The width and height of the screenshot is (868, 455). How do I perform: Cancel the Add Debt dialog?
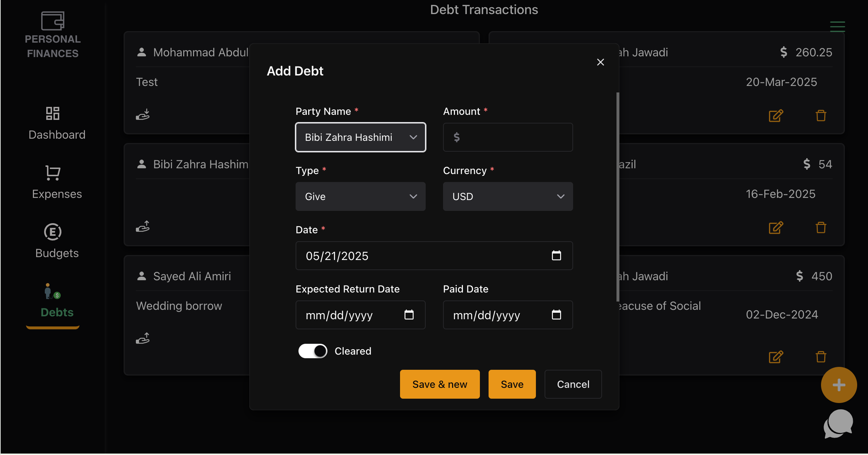click(573, 384)
